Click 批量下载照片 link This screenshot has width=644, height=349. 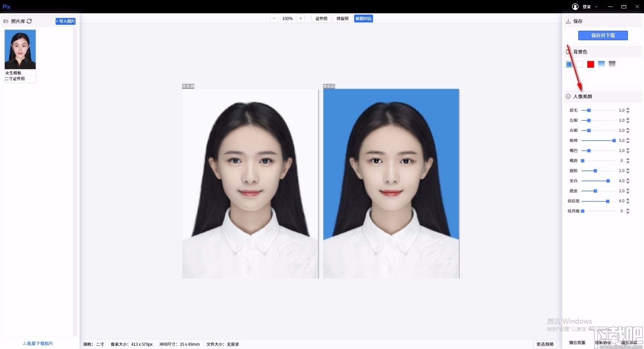tap(38, 343)
